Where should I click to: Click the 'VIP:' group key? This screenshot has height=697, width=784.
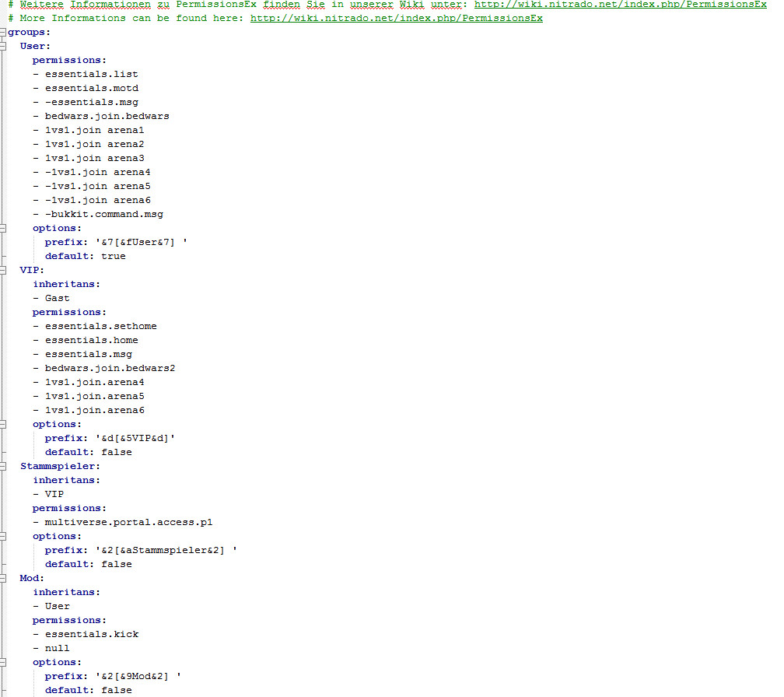pyautogui.click(x=32, y=271)
